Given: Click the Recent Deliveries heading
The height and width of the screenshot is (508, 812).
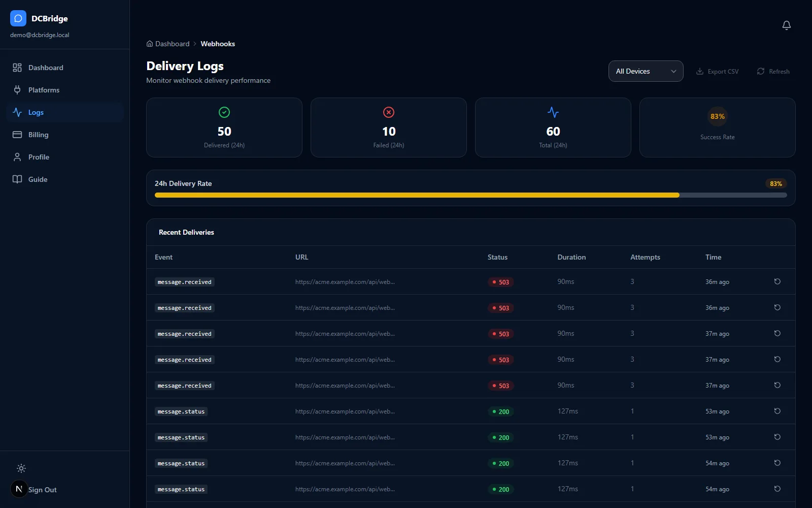Looking at the screenshot, I should click(186, 232).
